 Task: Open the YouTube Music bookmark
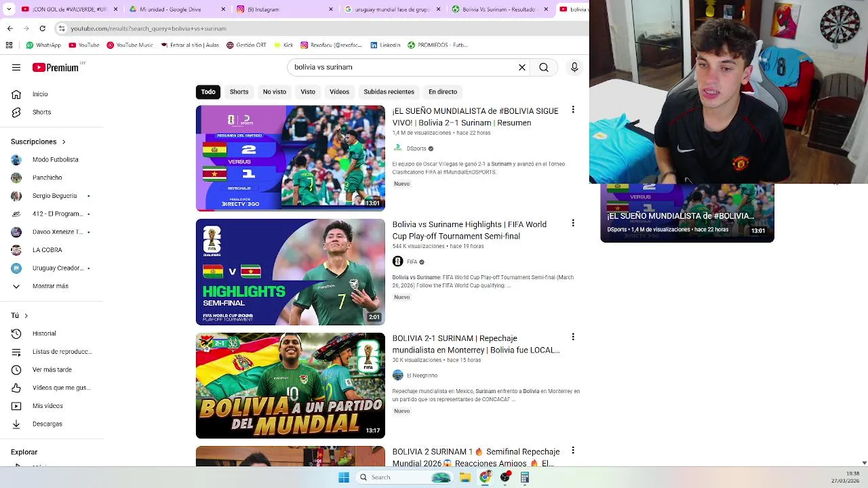[x=130, y=45]
